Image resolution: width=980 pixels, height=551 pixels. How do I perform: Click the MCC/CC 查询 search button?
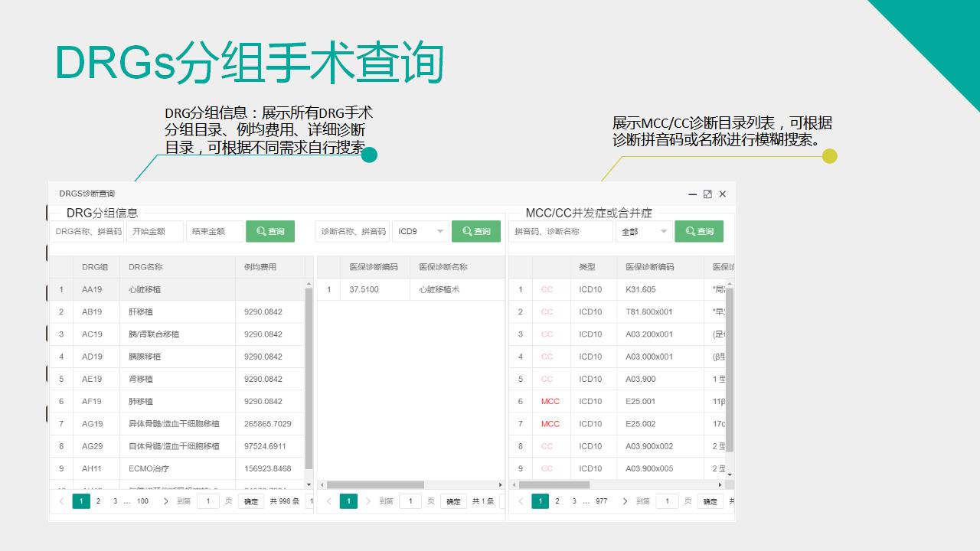(x=699, y=231)
